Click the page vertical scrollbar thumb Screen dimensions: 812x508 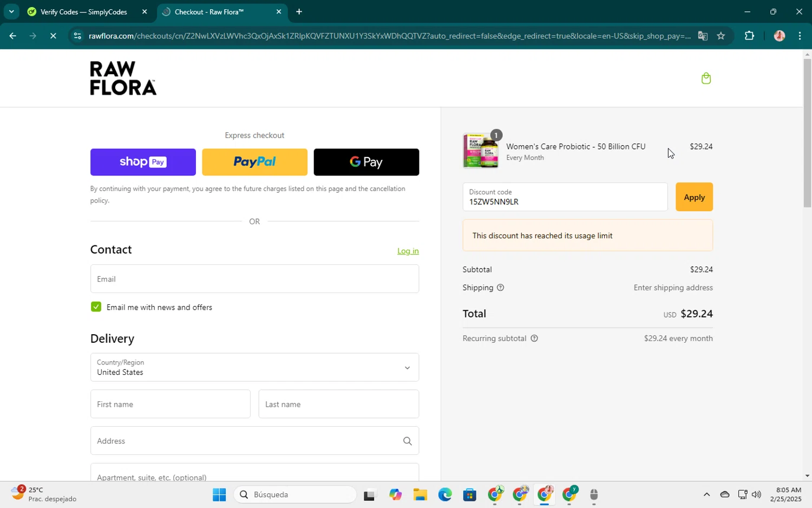pyautogui.click(x=807, y=133)
